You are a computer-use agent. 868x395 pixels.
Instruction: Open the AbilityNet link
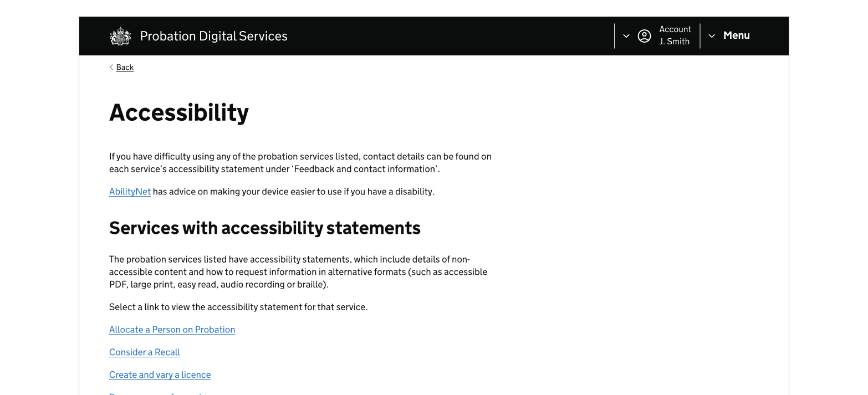coord(130,191)
